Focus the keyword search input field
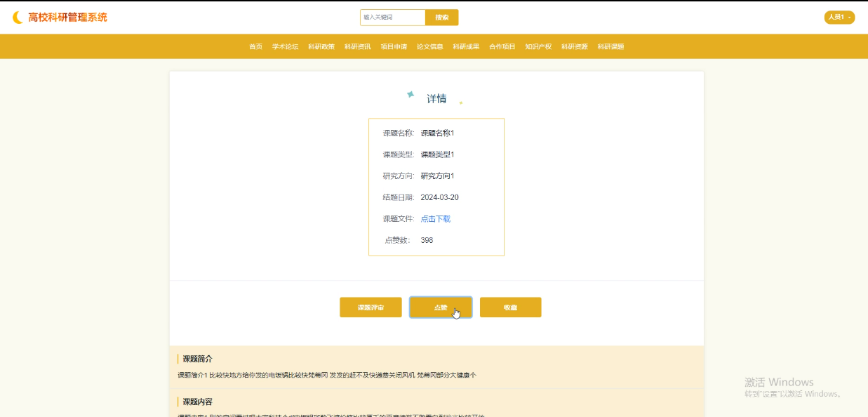The width and height of the screenshot is (868, 417). click(x=393, y=17)
